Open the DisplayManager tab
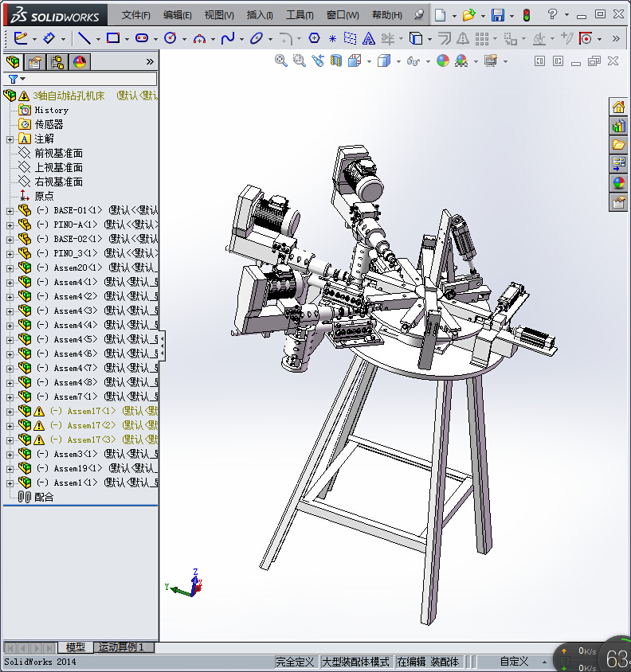 tap(80, 62)
